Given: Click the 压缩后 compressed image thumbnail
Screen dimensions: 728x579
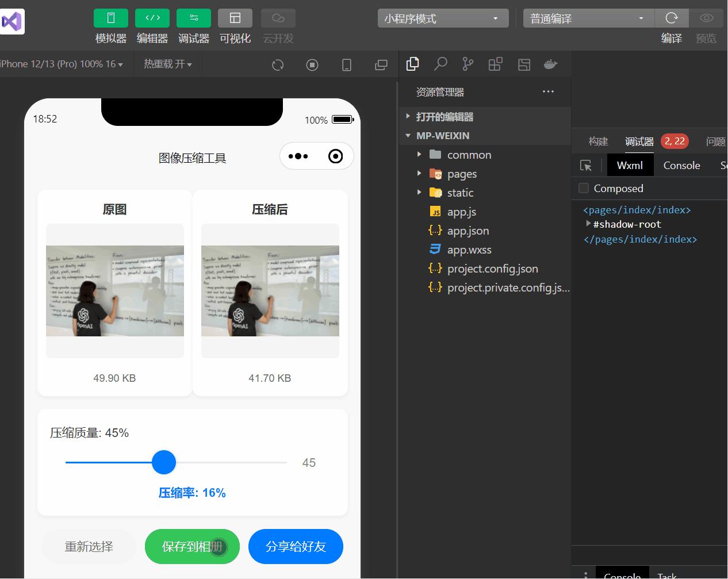Looking at the screenshot, I should (270, 291).
